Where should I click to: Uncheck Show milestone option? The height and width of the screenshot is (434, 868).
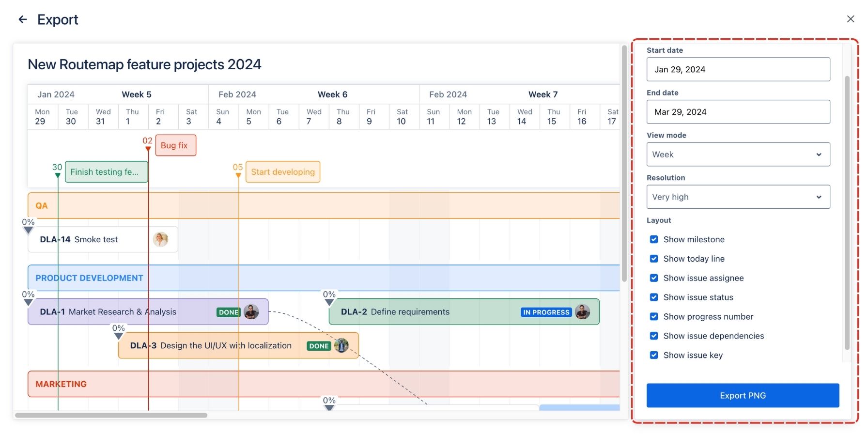click(x=654, y=239)
